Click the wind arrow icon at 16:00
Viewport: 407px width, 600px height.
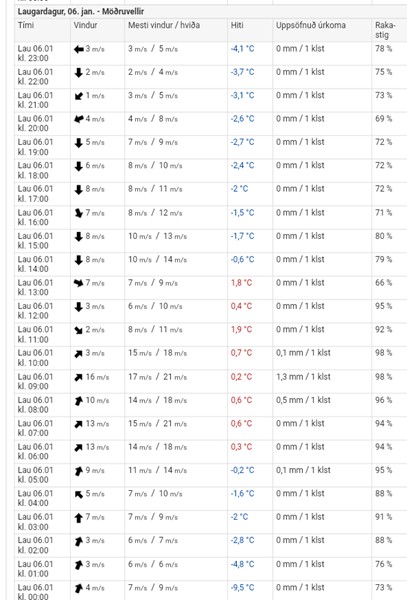click(x=78, y=213)
